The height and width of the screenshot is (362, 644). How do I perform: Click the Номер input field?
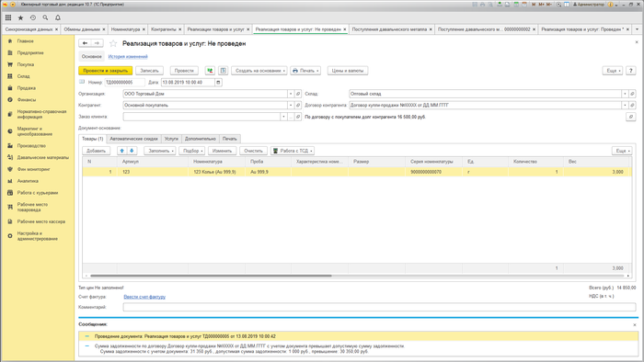(x=124, y=83)
